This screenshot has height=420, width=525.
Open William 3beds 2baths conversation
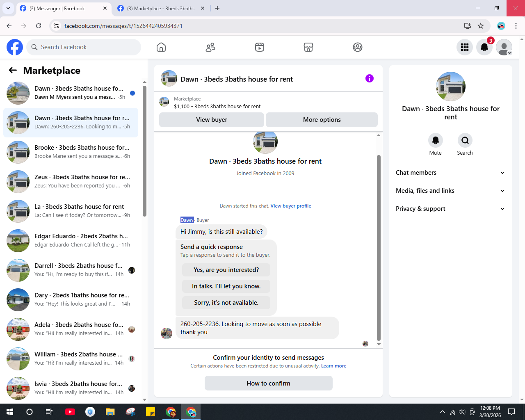click(71, 359)
